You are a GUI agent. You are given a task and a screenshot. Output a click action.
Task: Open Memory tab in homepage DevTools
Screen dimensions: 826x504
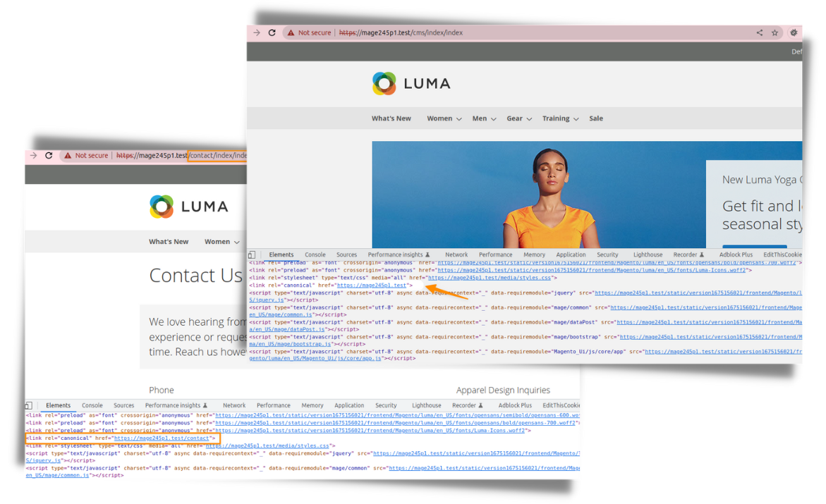pyautogui.click(x=534, y=255)
